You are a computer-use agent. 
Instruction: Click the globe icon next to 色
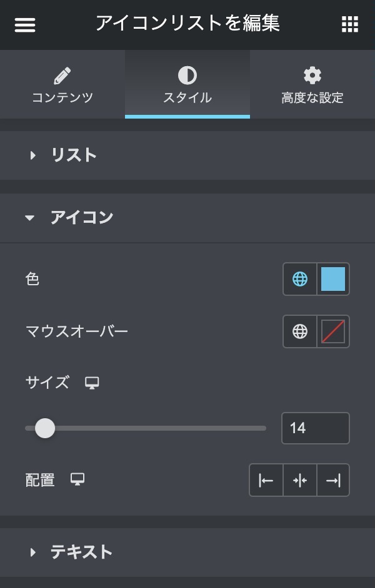[x=300, y=279]
